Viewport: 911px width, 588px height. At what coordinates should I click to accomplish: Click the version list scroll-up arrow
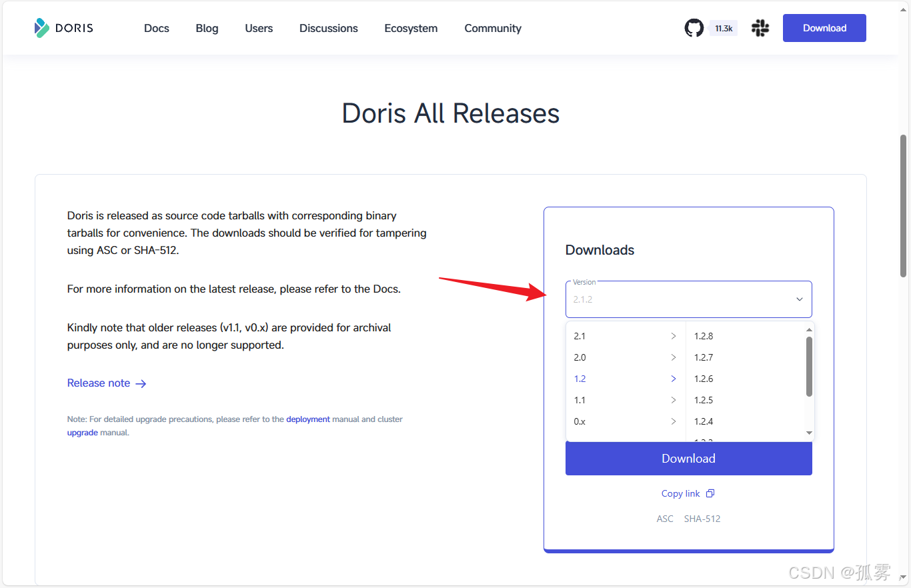point(810,329)
